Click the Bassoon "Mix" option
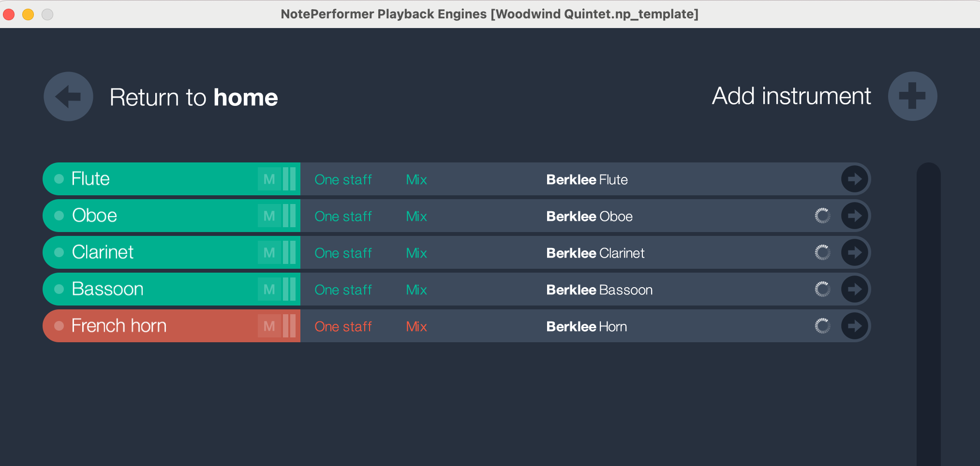 tap(416, 290)
